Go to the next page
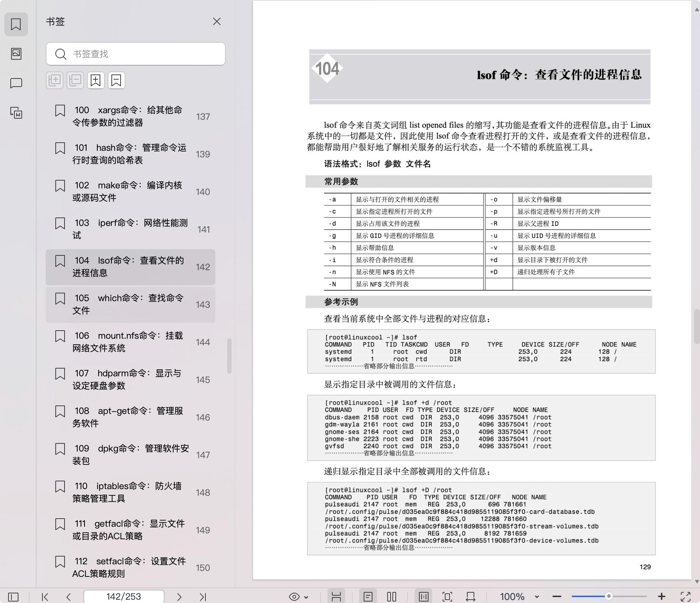Viewport: 700px width, 603px height. [x=179, y=597]
